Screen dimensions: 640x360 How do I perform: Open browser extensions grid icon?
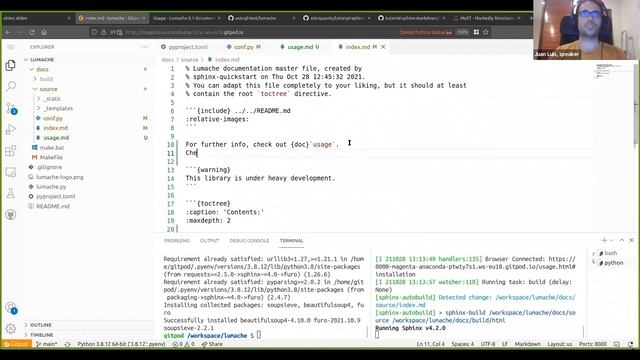tap(476, 32)
